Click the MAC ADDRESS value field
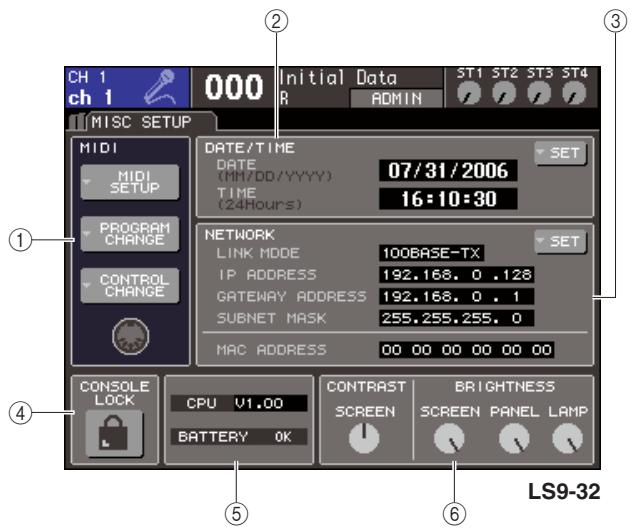Viewport: 631px width, 531px height. (466, 350)
